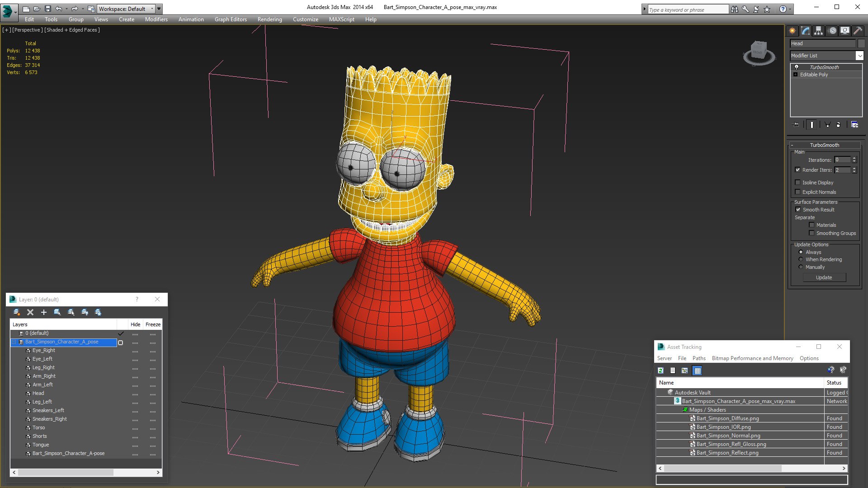The width and height of the screenshot is (868, 488).
Task: Click the Freeze column header in Layers
Action: coord(153,324)
